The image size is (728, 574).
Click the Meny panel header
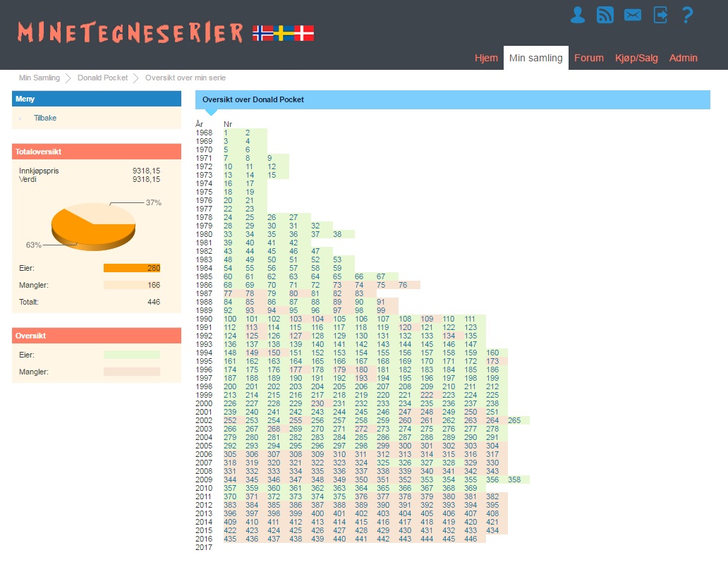tap(97, 99)
